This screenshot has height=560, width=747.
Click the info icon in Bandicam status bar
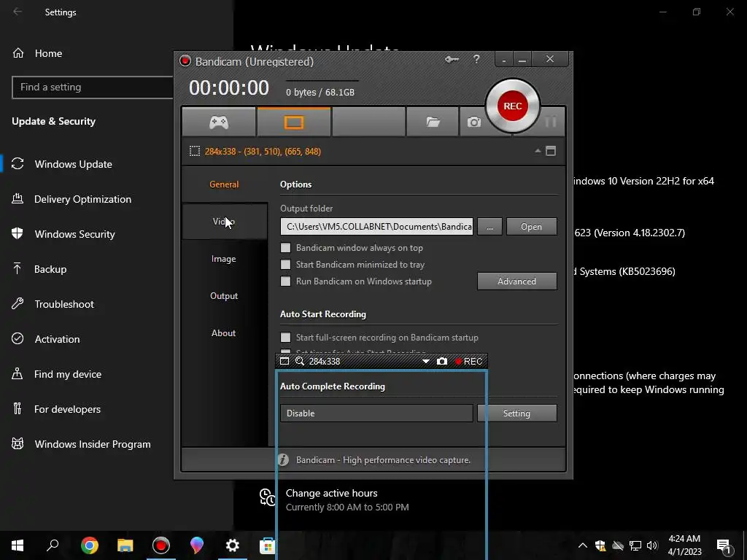(x=284, y=459)
